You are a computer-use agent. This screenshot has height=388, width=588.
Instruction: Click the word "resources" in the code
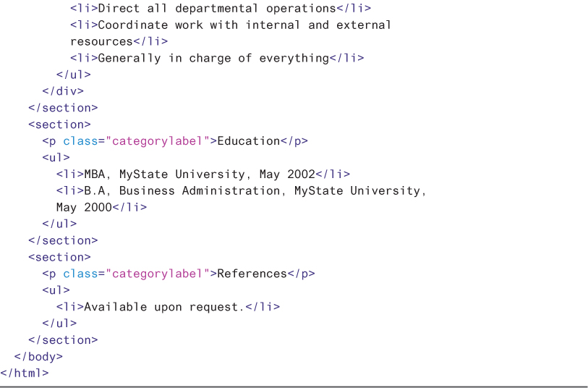click(x=101, y=41)
